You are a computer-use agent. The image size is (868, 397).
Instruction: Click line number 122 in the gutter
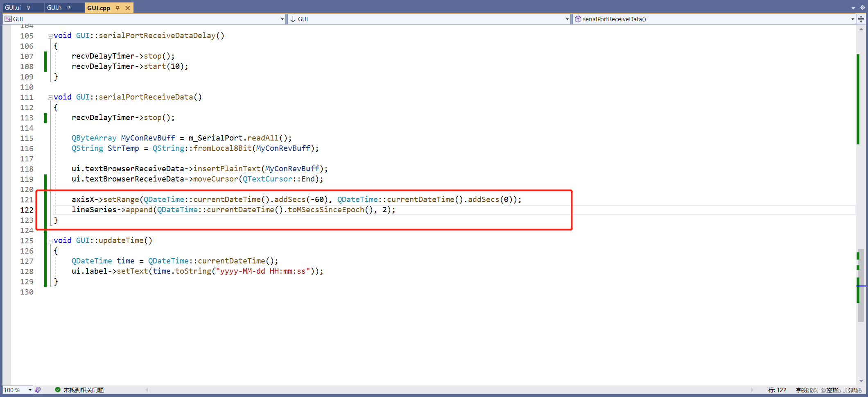(x=27, y=210)
